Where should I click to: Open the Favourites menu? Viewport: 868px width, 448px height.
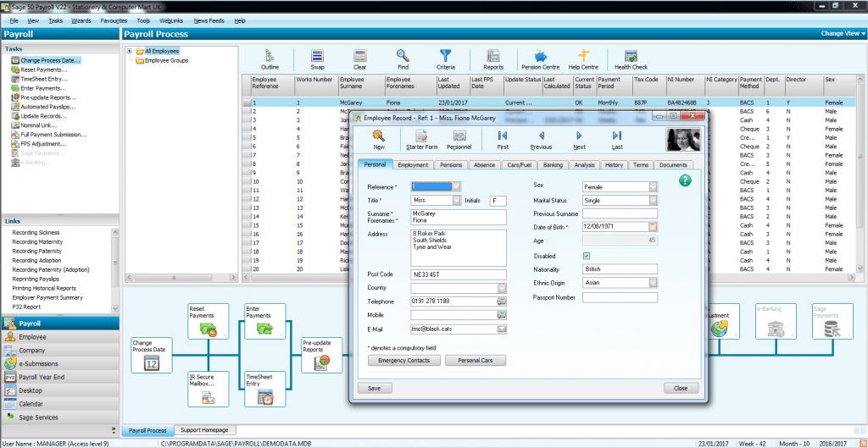pyautogui.click(x=114, y=20)
